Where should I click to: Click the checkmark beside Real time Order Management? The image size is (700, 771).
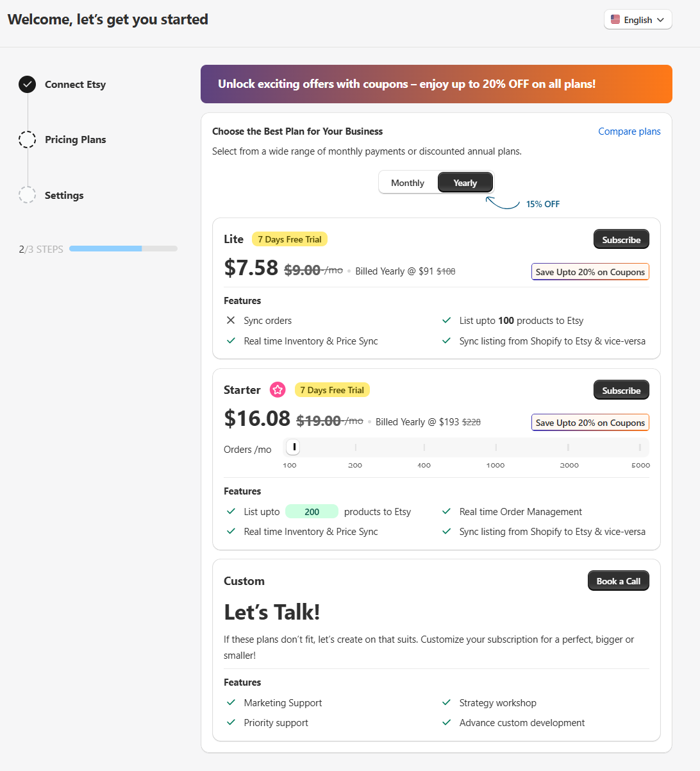(x=447, y=511)
